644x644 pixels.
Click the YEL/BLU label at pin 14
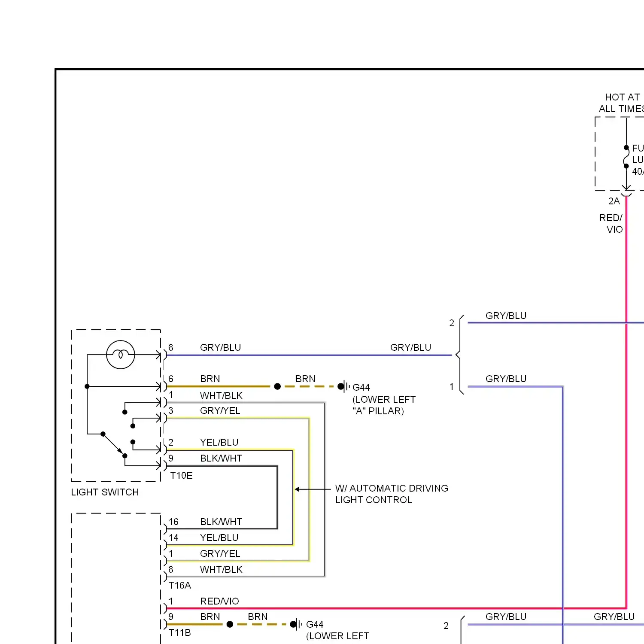tap(219, 538)
